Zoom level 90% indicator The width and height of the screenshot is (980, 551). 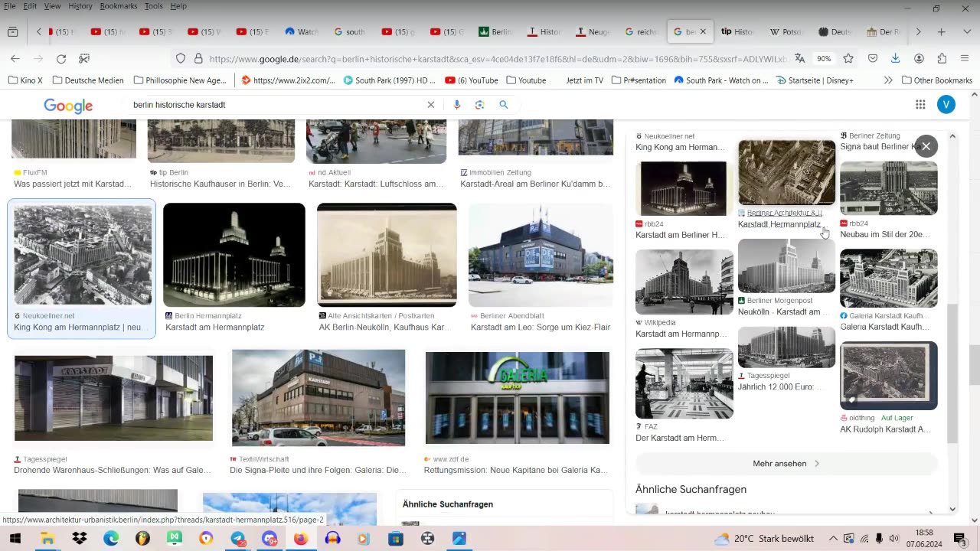824,58
